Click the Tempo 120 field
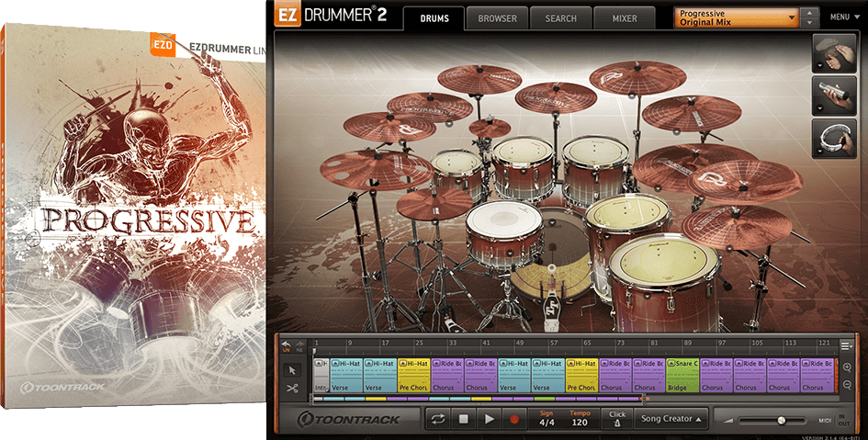The image size is (868, 440). (x=580, y=420)
